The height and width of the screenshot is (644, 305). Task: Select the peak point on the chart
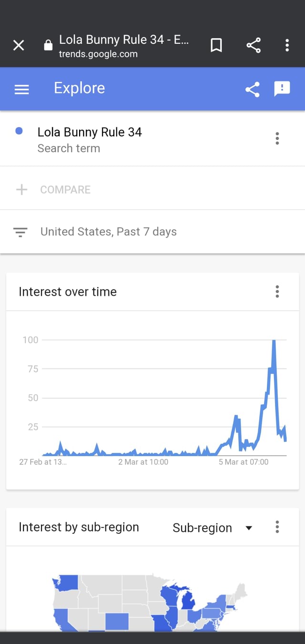[274, 341]
